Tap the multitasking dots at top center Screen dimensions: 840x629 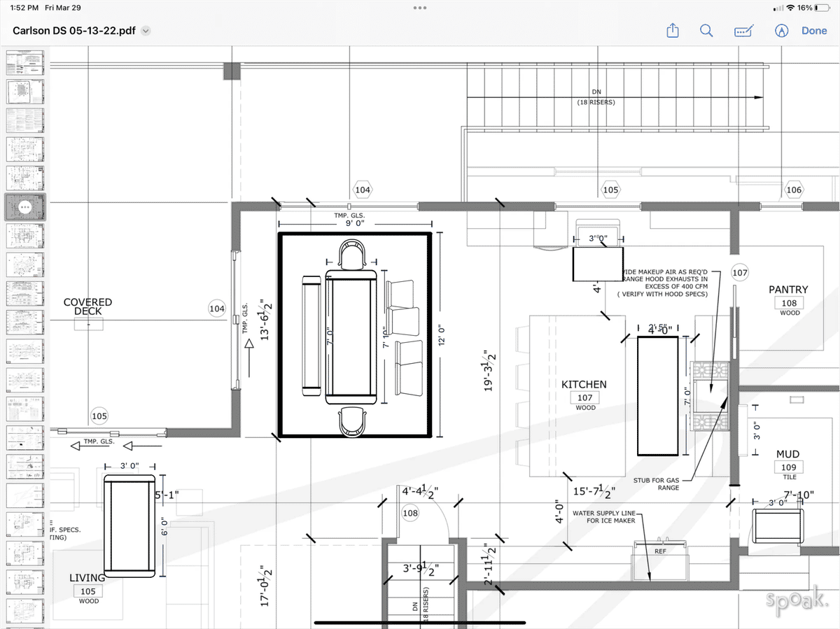click(420, 8)
